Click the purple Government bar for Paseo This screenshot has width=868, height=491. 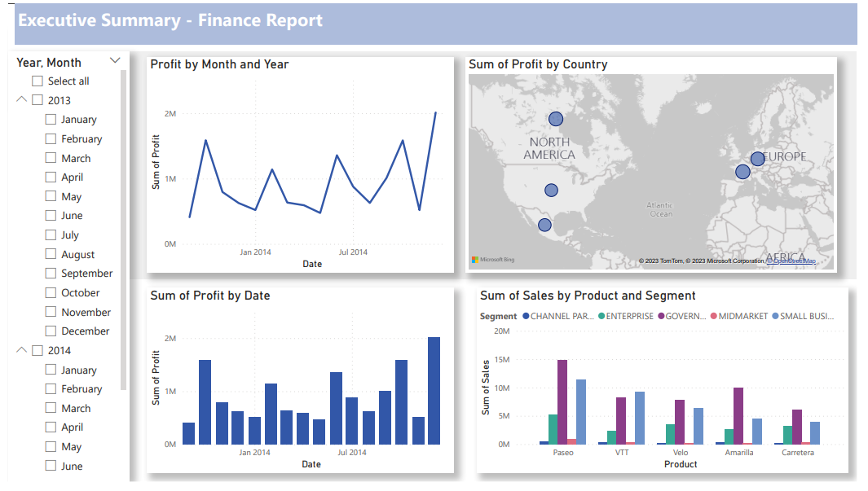[x=562, y=401]
